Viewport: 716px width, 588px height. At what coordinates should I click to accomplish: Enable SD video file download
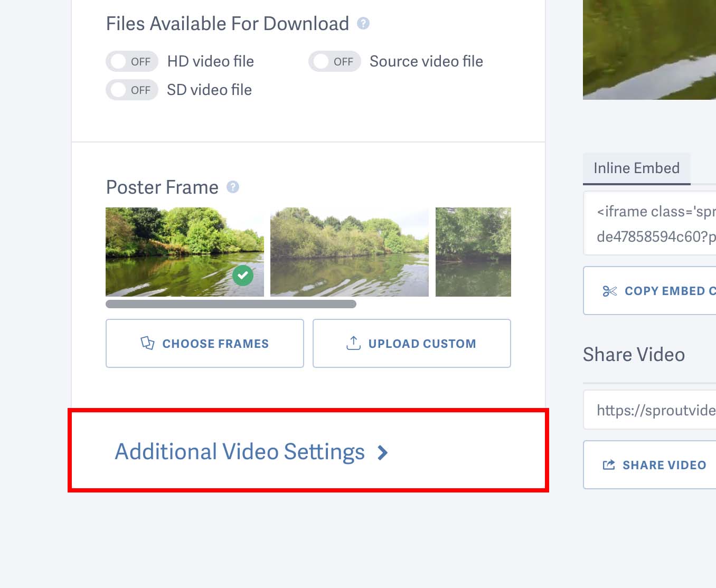(x=131, y=90)
